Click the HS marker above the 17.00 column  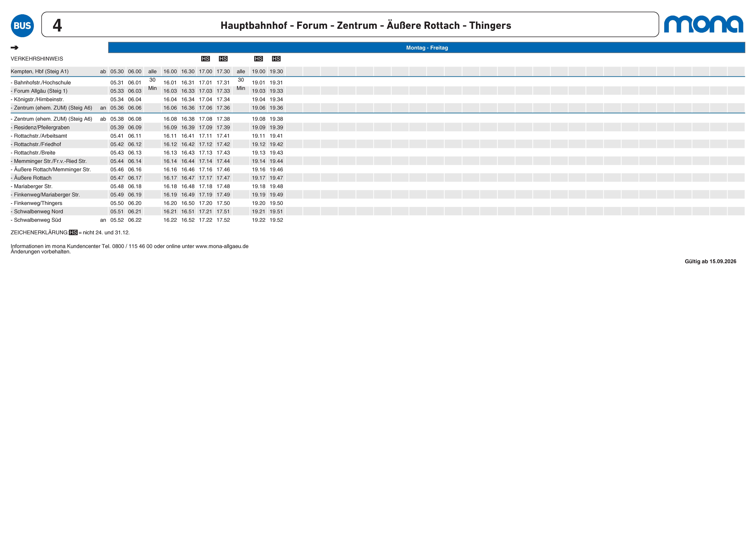(205, 59)
